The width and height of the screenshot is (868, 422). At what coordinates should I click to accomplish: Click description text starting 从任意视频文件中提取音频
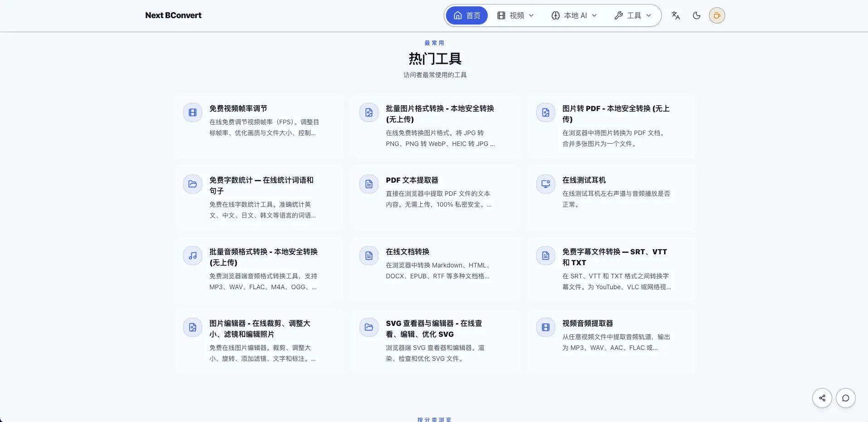pos(616,342)
